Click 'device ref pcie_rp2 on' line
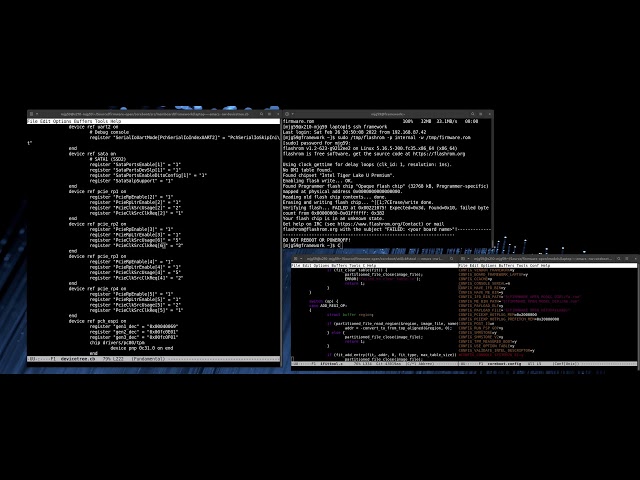The height and width of the screenshot is (480, 640). (97, 224)
